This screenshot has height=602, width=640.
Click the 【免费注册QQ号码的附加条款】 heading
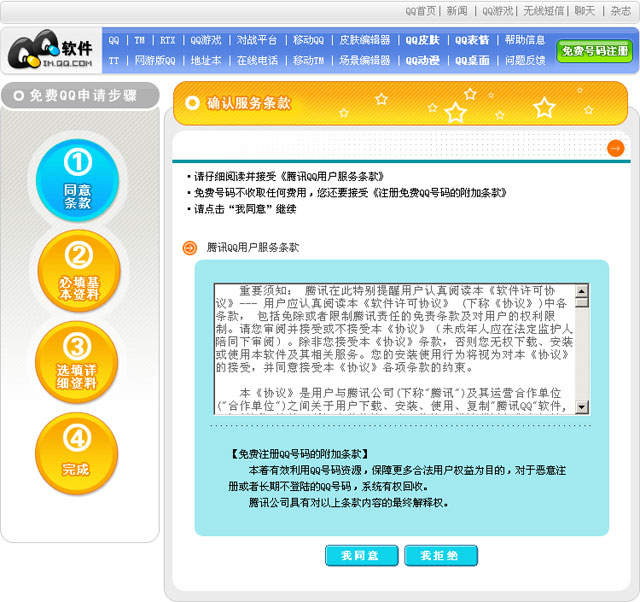(300, 454)
